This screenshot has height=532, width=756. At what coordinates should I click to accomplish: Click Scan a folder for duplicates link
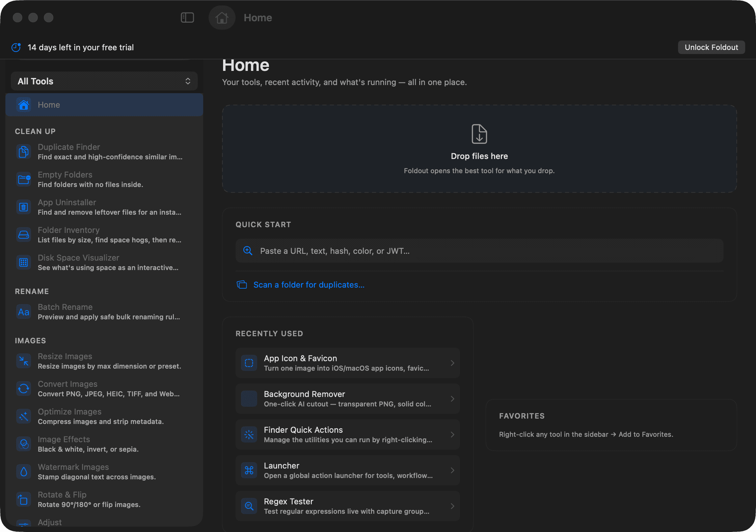click(x=309, y=285)
